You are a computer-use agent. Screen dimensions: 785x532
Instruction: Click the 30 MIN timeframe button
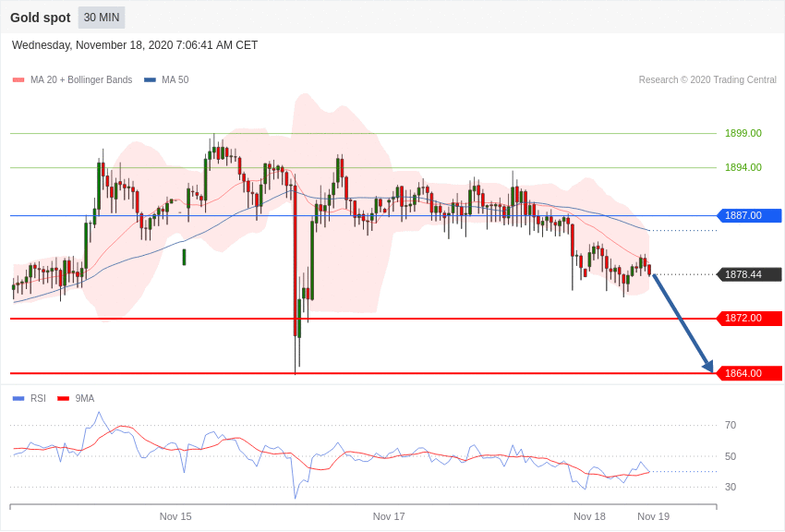pyautogui.click(x=102, y=18)
